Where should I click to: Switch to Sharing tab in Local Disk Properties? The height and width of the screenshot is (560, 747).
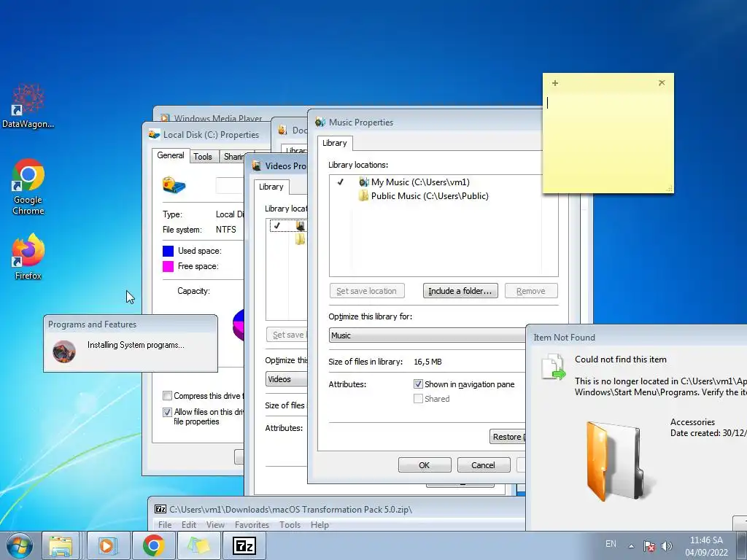tap(233, 157)
